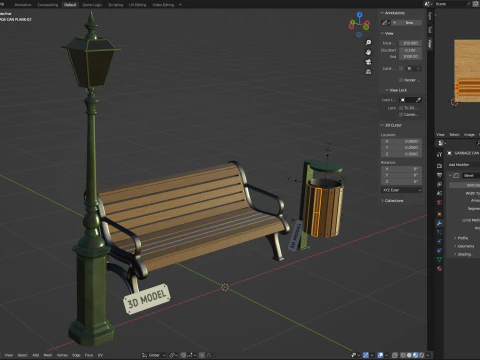Open the View Layer properties tab
This screenshot has height=360, width=480.
click(x=439, y=184)
